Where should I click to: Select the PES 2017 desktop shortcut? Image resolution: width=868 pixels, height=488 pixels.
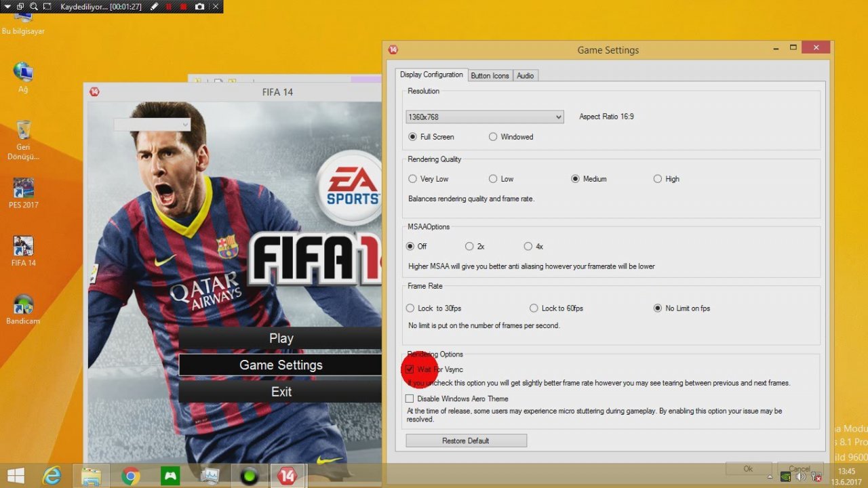click(23, 193)
